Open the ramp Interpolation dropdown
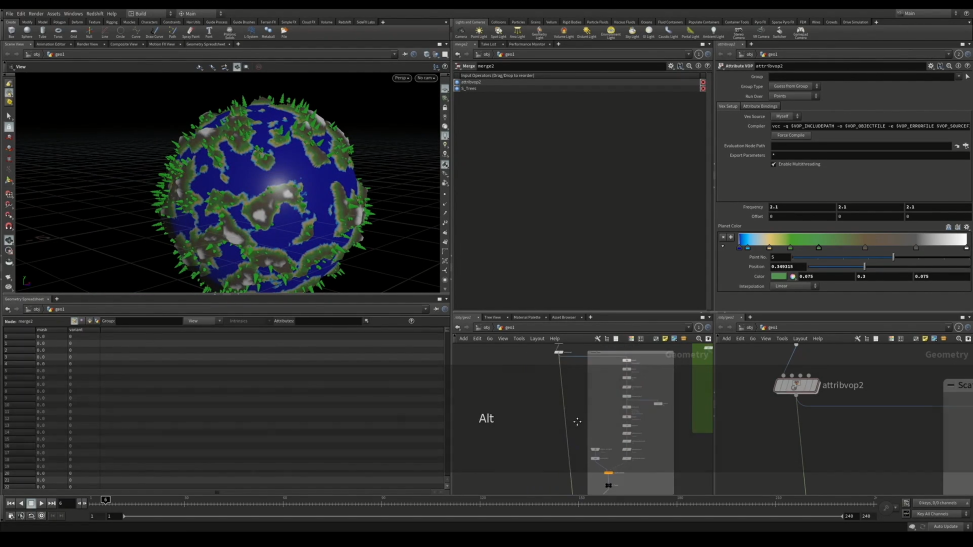Screen dimensions: 973x547 [x=794, y=286]
